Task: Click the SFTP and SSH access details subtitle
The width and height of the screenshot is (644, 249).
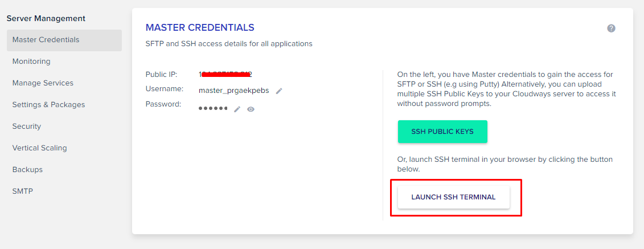Action: click(x=229, y=44)
